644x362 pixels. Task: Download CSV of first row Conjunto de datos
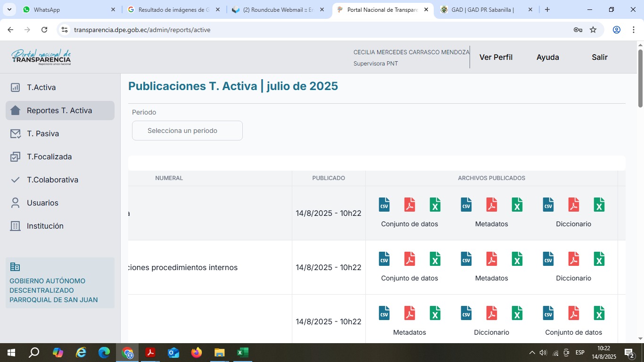click(x=384, y=205)
